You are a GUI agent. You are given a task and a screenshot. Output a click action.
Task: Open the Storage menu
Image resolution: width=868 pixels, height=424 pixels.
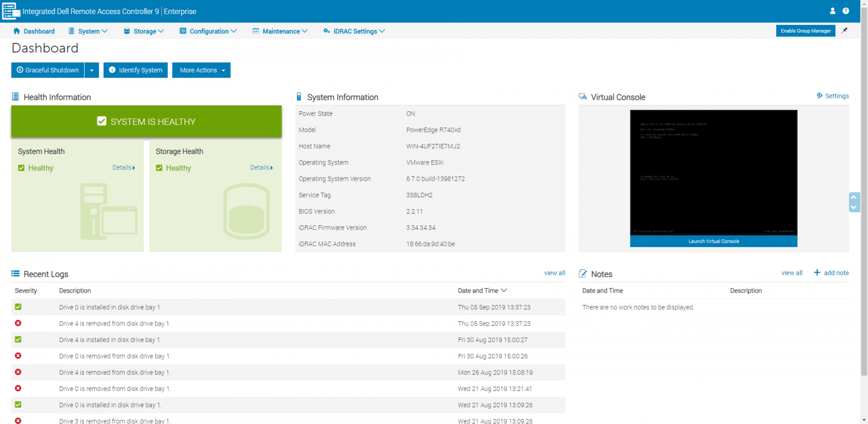pos(144,31)
